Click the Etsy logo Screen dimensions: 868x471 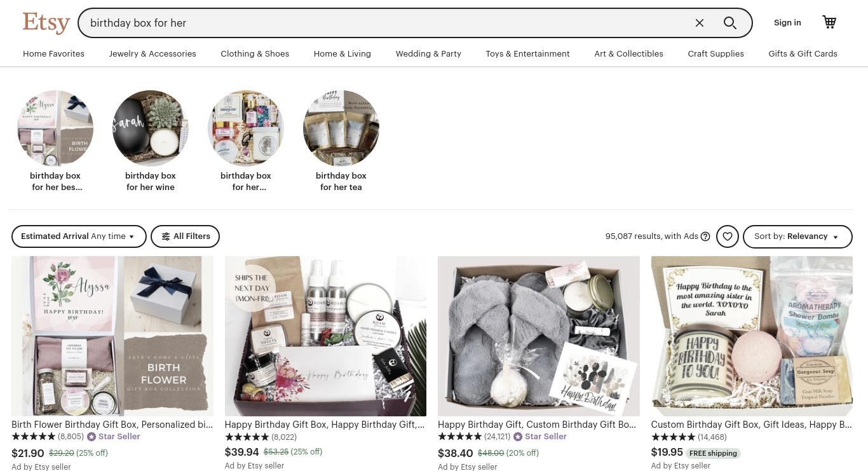point(46,23)
